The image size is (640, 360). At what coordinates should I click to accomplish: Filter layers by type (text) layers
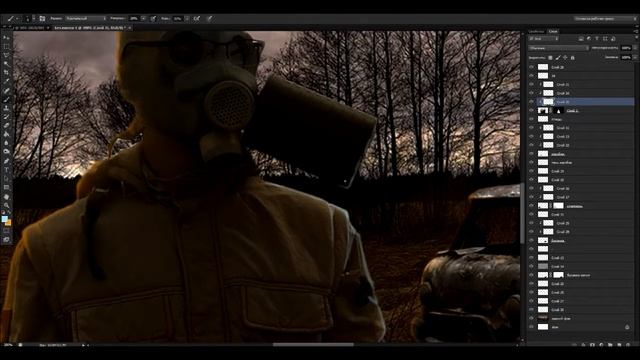[x=597, y=39]
